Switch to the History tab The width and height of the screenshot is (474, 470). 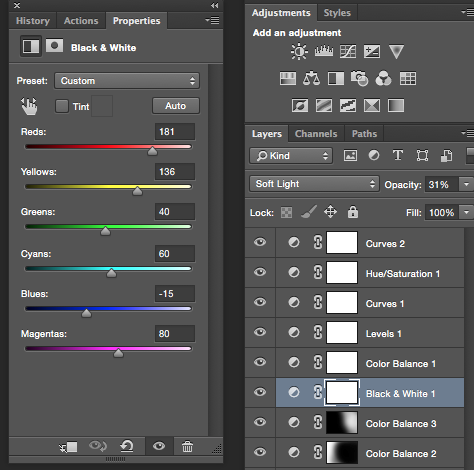[x=33, y=21]
